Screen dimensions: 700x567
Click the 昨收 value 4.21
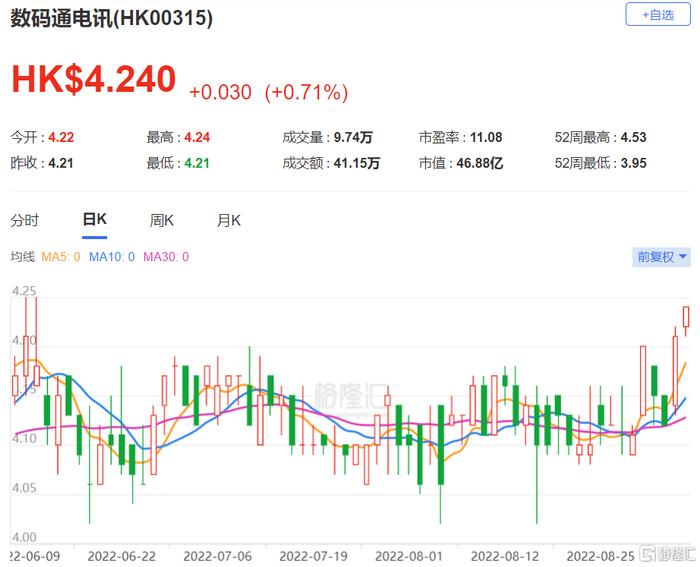click(x=61, y=163)
